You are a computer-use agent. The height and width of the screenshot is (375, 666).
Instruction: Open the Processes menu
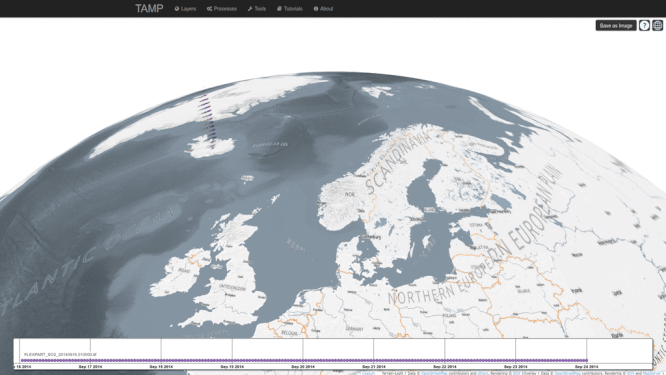(x=222, y=8)
